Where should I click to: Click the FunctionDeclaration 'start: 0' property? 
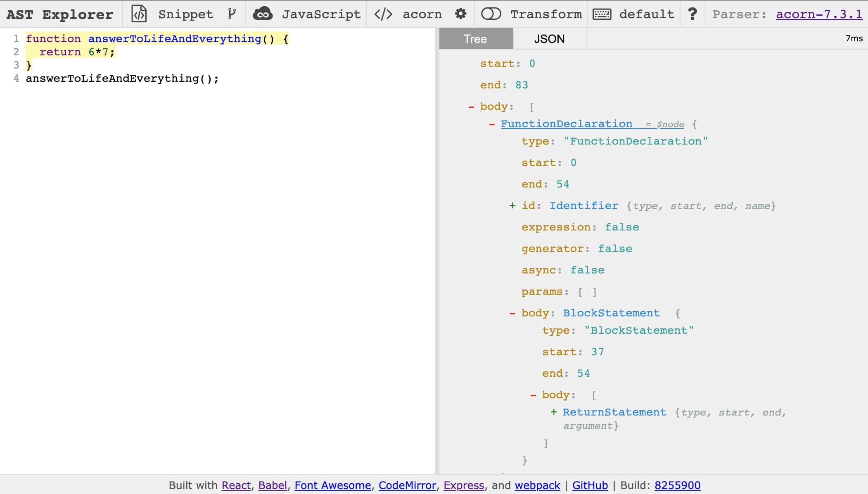(x=549, y=163)
